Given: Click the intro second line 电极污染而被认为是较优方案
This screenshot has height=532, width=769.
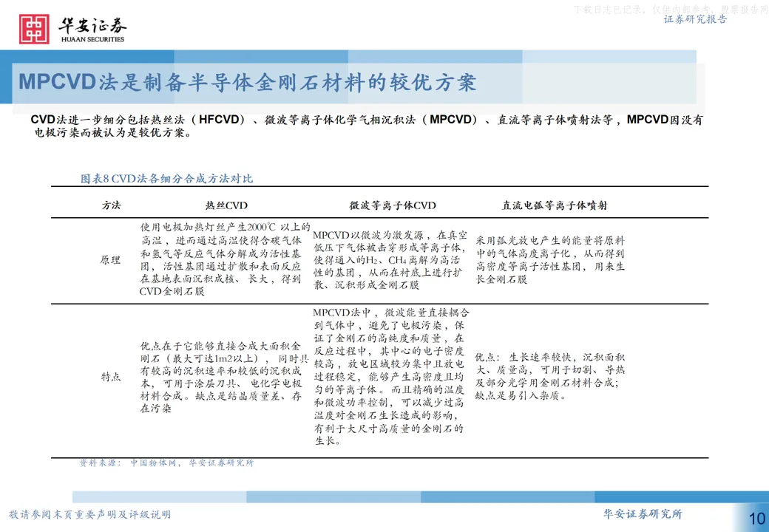Looking at the screenshot, I should pyautogui.click(x=112, y=132).
